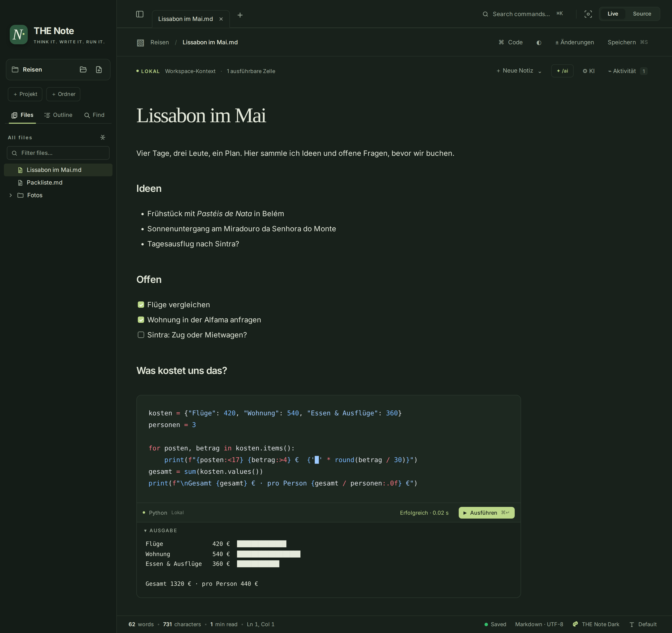Open folder icon in Reisen workspace box
This screenshot has height=633, width=672.
pos(83,70)
